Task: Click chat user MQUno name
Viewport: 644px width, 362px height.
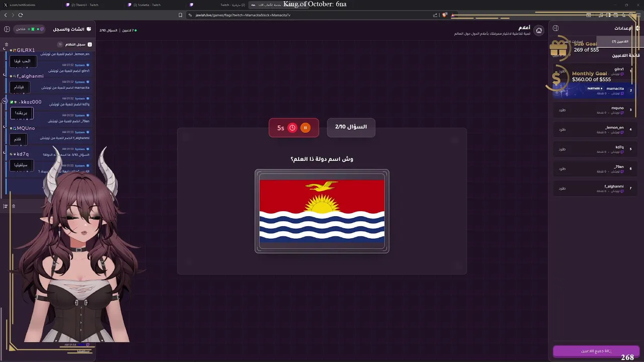Action: [26, 128]
